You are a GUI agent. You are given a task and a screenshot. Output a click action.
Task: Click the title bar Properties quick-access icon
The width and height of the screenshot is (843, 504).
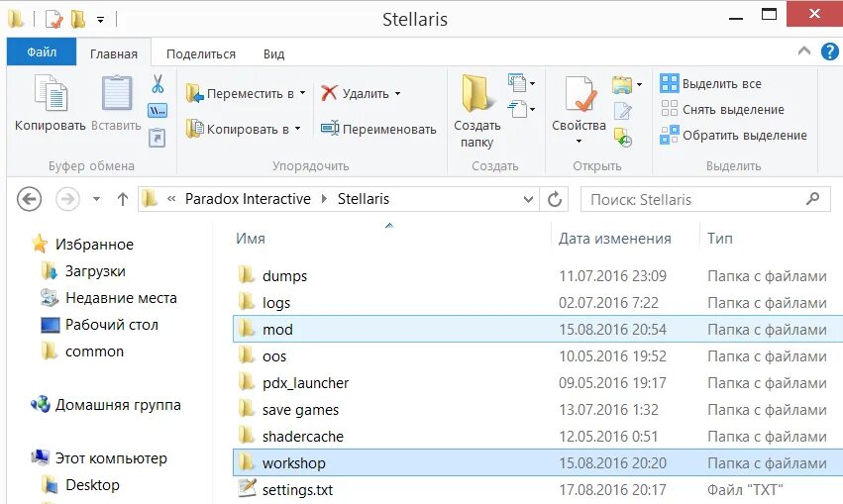tap(53, 20)
